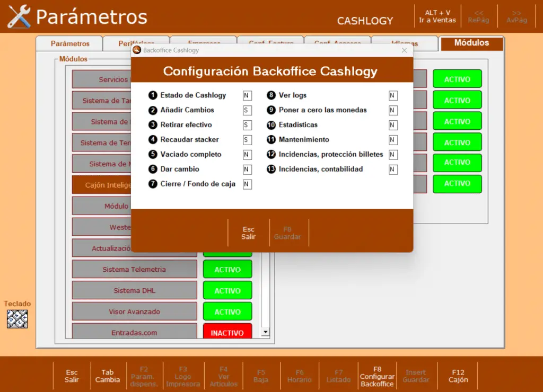Image resolution: width=543 pixels, height=392 pixels.
Task: Click the CASHLOGY header text
Action: (365, 21)
